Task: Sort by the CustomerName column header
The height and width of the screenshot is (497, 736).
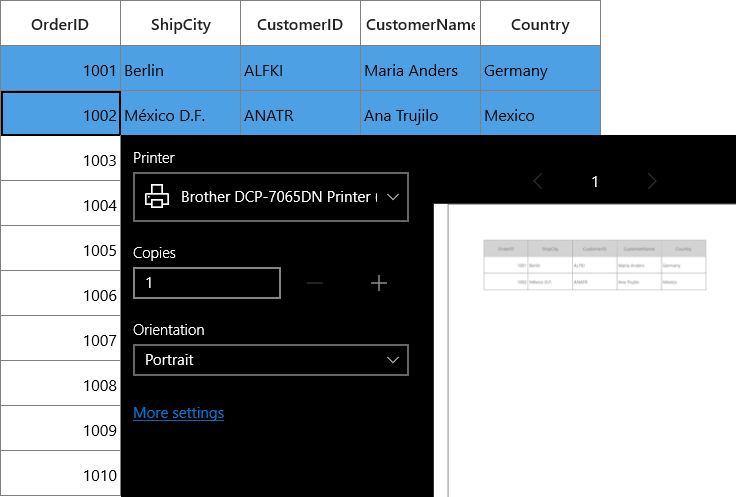Action: coord(421,23)
